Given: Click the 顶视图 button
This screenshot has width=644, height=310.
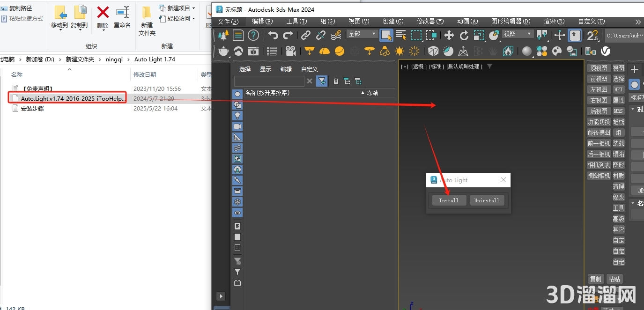Looking at the screenshot, I should pos(599,68).
